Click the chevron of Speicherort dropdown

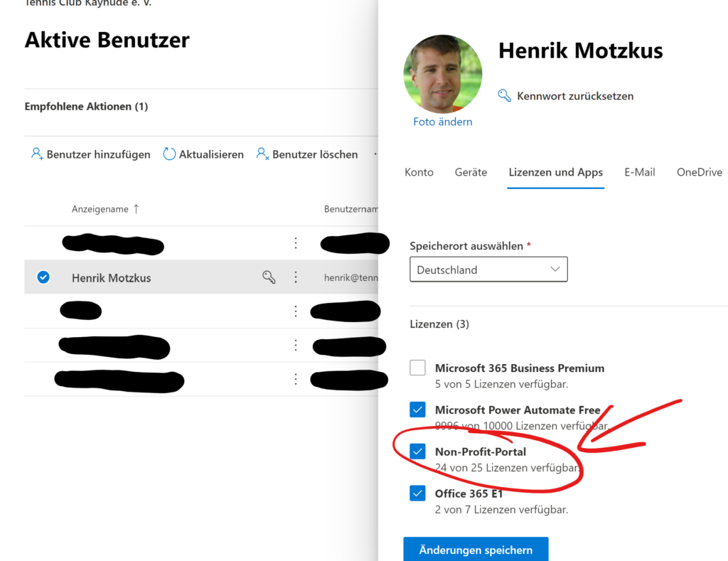pos(555,269)
